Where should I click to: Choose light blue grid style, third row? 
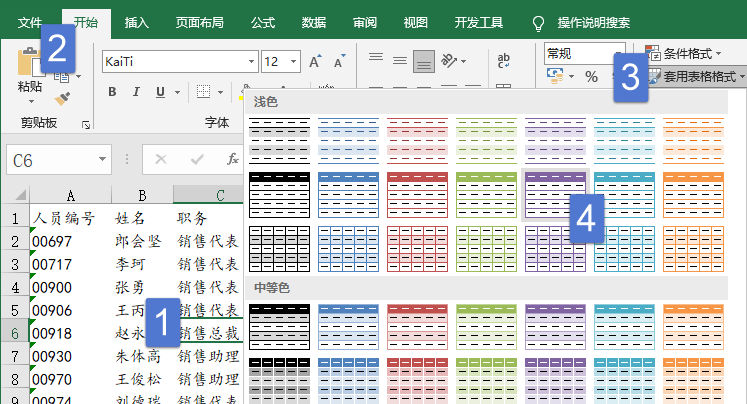(348, 249)
